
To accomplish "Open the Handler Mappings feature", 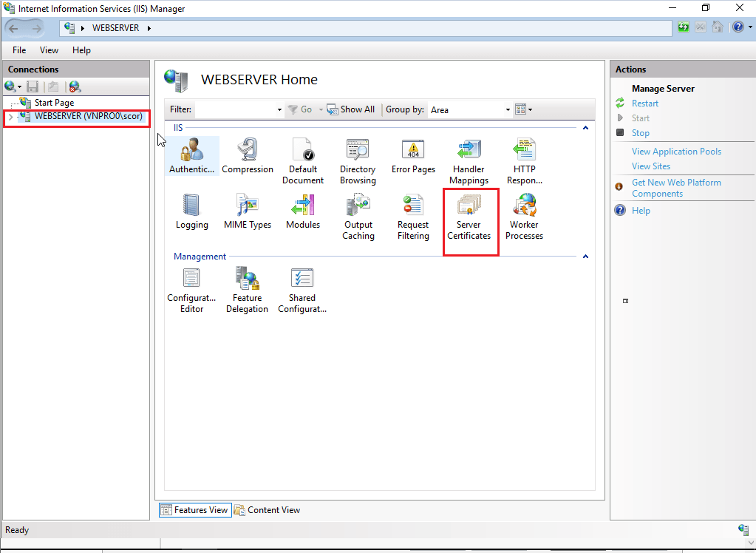I will [x=469, y=161].
